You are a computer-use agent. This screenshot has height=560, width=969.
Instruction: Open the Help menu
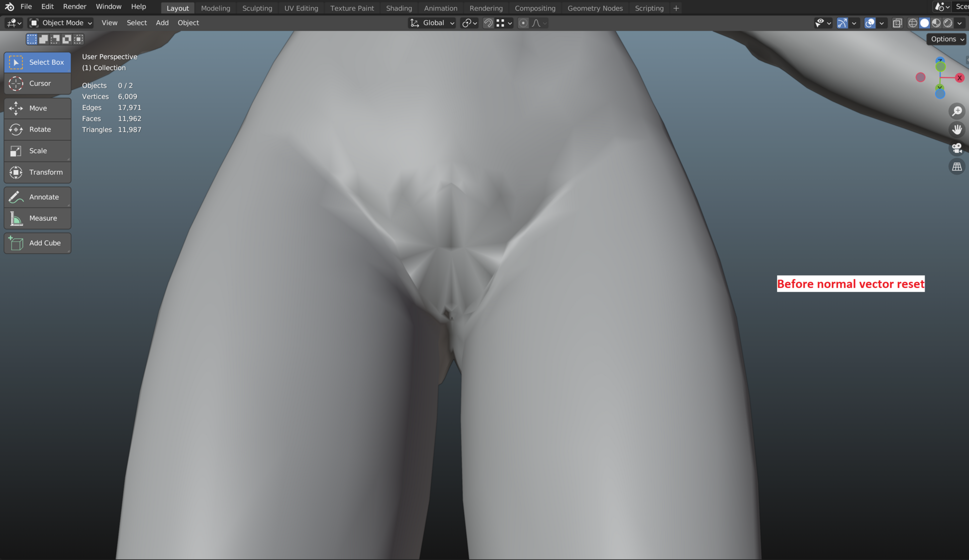click(138, 7)
